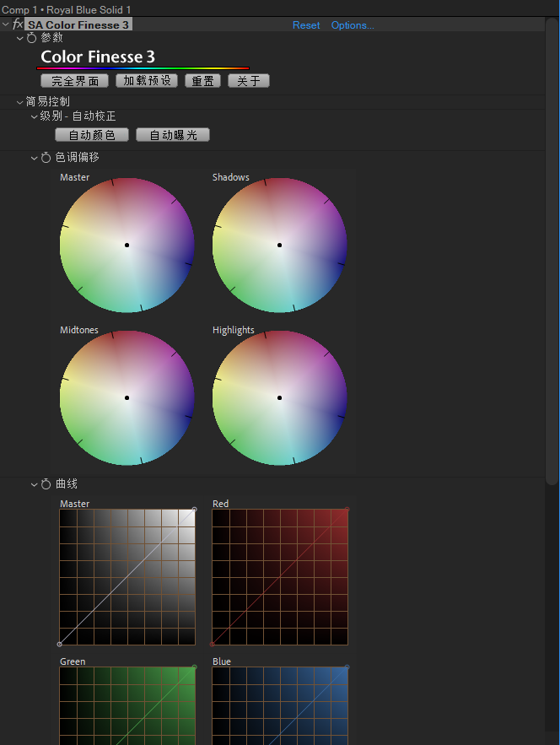Click the top-right point of the Green curve
This screenshot has width=560, height=745.
click(195, 667)
